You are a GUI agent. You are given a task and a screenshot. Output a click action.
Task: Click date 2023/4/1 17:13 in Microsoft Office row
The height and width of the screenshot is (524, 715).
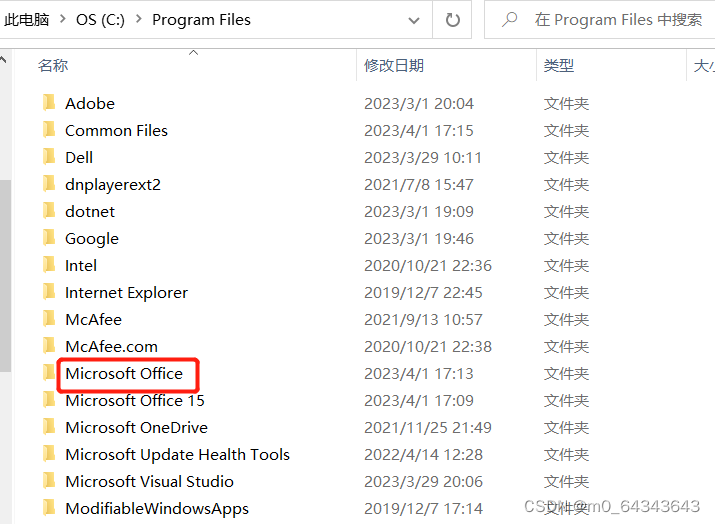click(x=419, y=374)
